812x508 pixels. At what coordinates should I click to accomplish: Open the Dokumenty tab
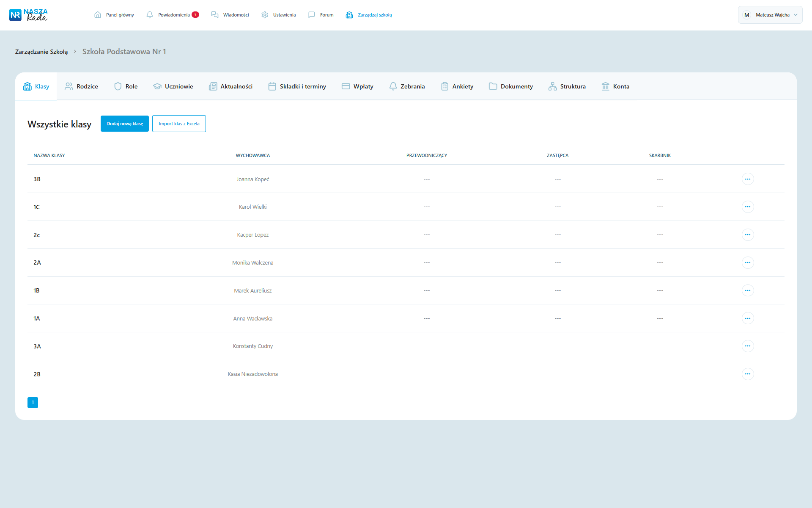tap(511, 86)
